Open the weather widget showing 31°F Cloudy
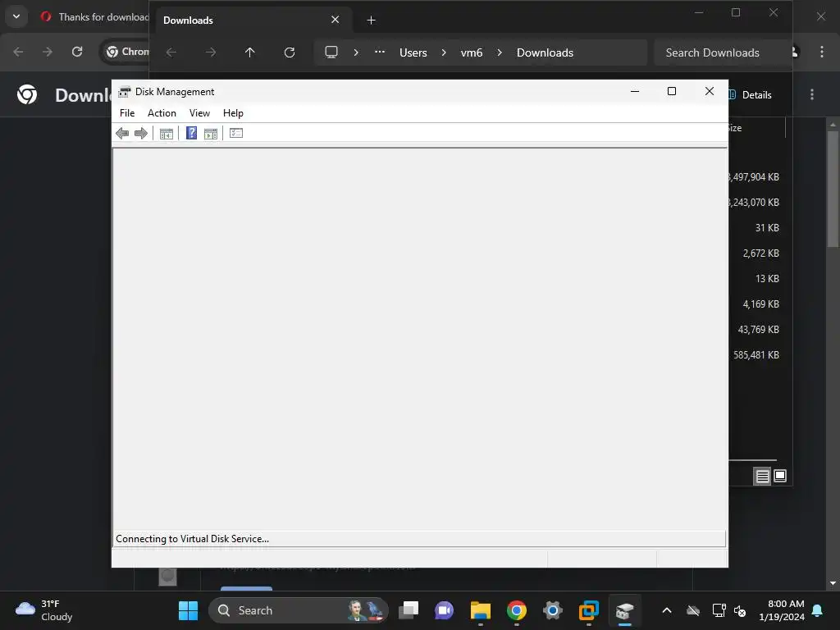The image size is (840, 630). click(x=44, y=610)
